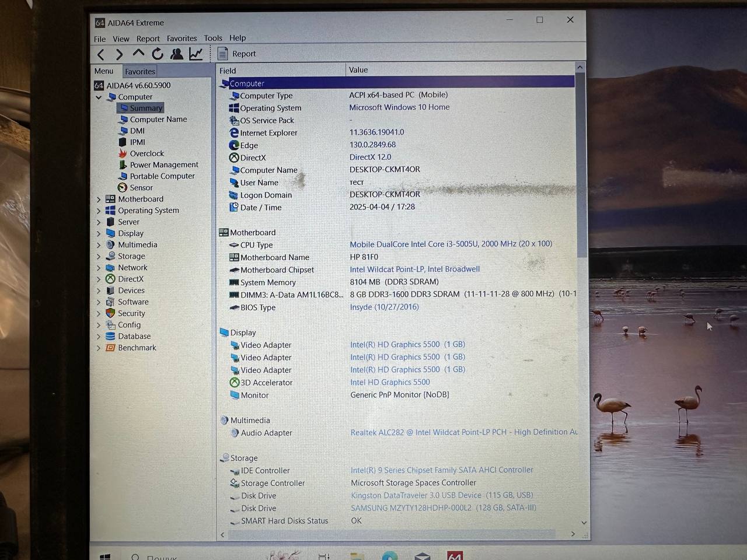
Task: Click the Microsoft Windows 10 Home link
Action: [x=399, y=107]
